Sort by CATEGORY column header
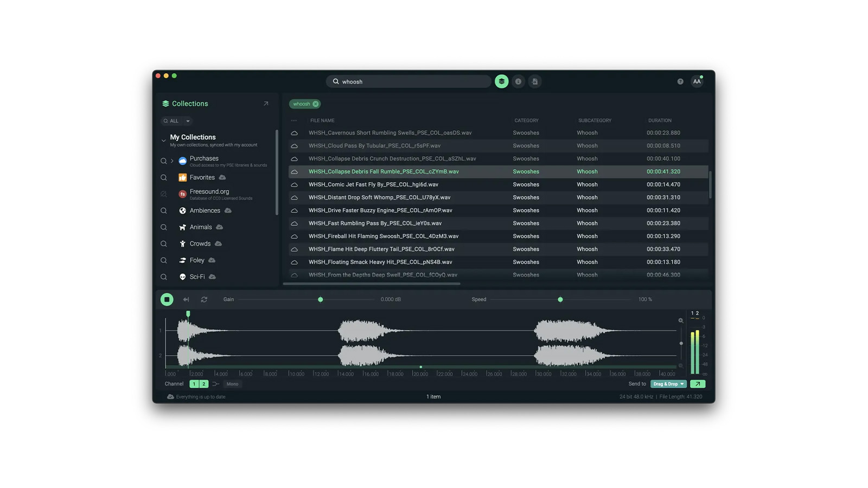 (526, 120)
